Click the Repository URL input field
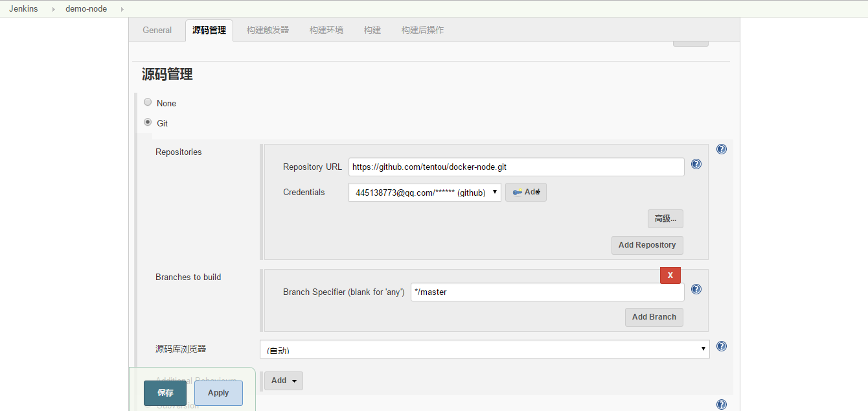The image size is (868, 411). [516, 167]
